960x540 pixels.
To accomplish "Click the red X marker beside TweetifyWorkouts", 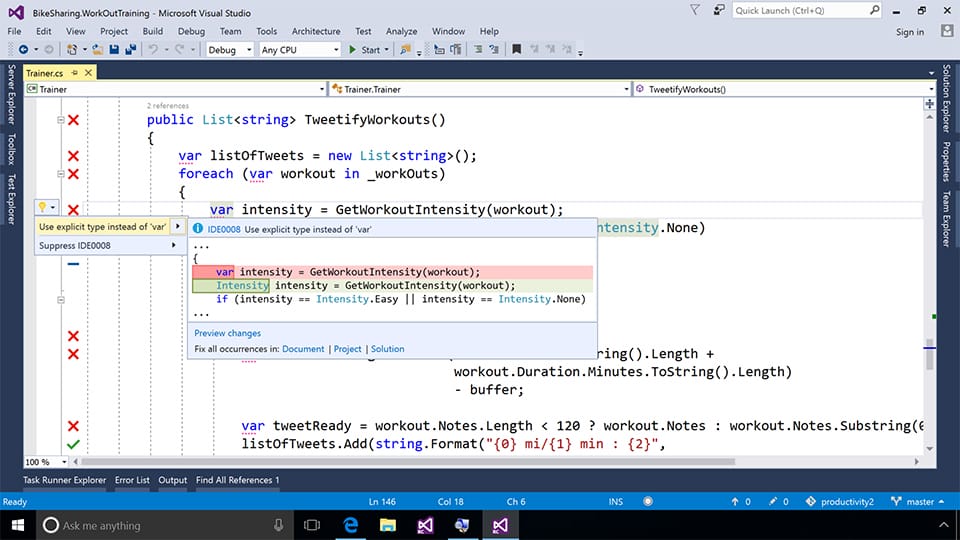I will pyautogui.click(x=73, y=120).
